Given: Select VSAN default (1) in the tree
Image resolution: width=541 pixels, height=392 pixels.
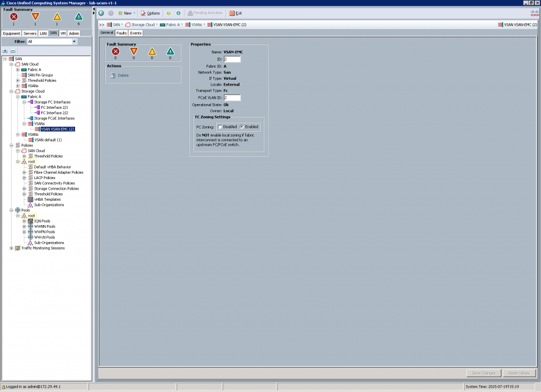Looking at the screenshot, I should [x=48, y=140].
